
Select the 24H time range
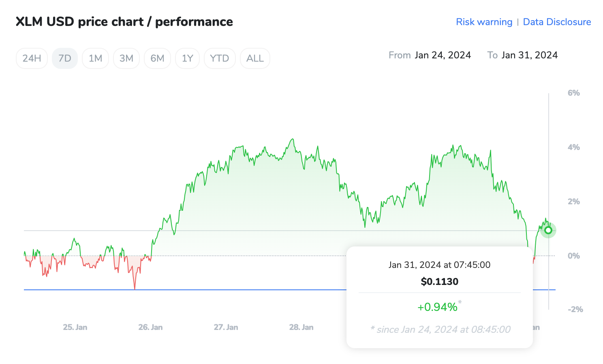32,58
